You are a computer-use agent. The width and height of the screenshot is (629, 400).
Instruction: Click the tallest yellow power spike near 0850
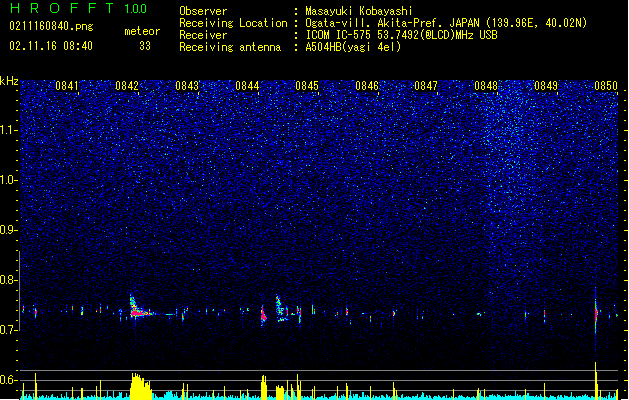(596, 381)
